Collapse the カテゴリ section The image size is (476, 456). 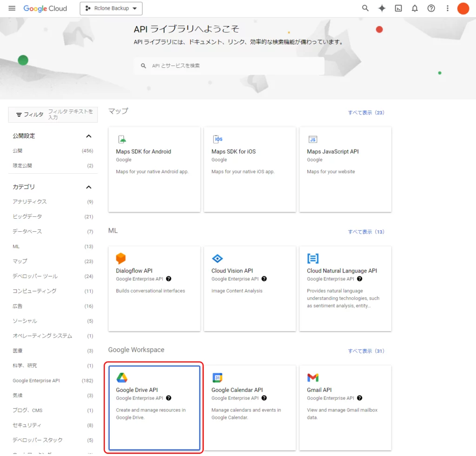[89, 187]
